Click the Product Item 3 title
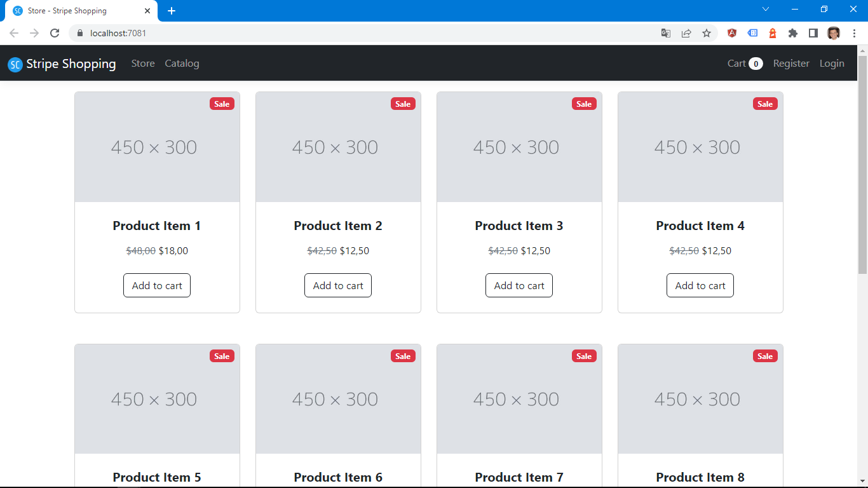The width and height of the screenshot is (868, 488). [x=519, y=226]
